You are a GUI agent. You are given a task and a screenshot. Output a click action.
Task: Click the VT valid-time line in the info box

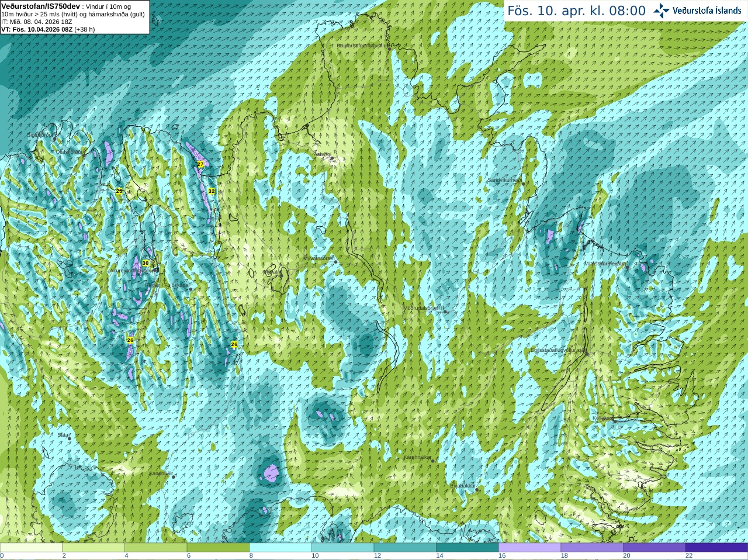click(48, 29)
